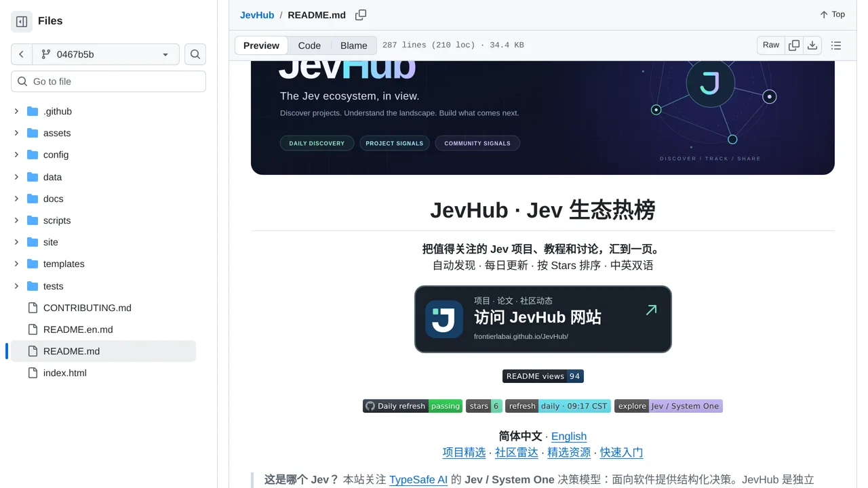Screen dimensions: 868x488
Task: Expand the site folder chevron
Action: pyautogui.click(x=16, y=242)
